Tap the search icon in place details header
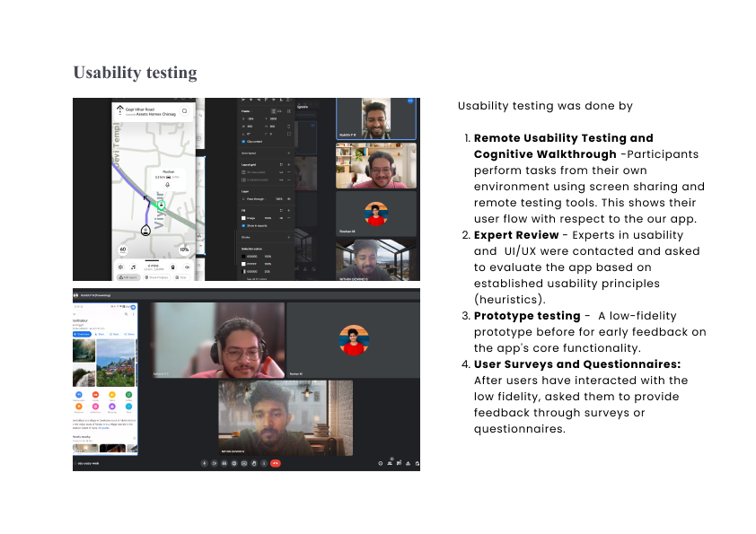The height and width of the screenshot is (534, 756). [126, 314]
